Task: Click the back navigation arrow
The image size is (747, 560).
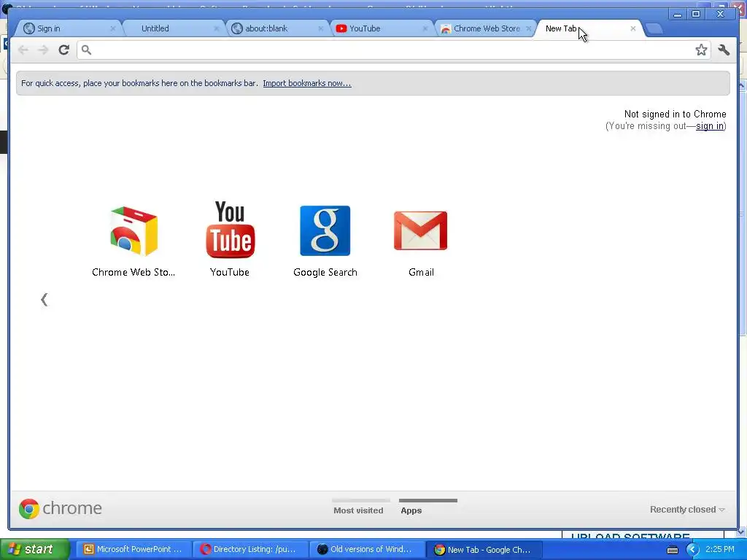Action: pyautogui.click(x=23, y=50)
